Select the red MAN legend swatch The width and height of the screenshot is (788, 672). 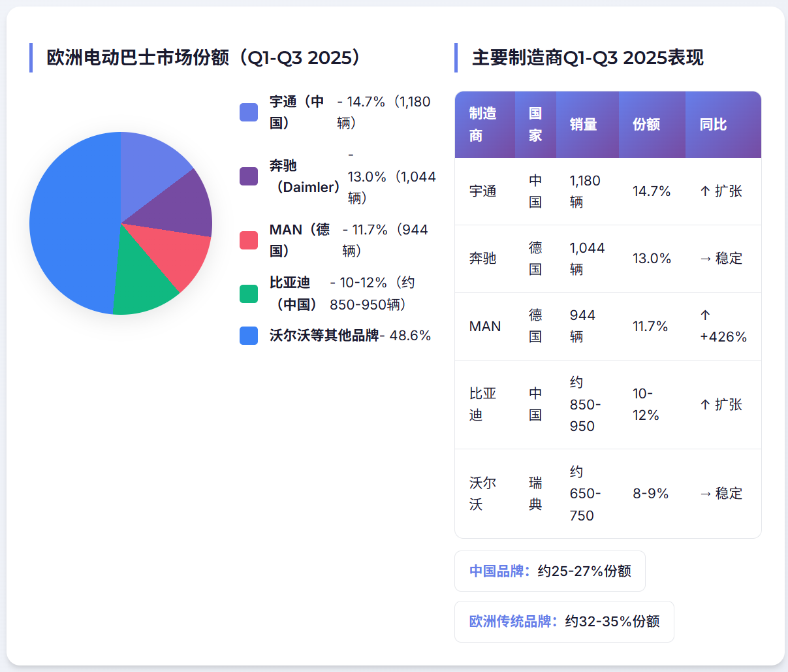coord(249,240)
